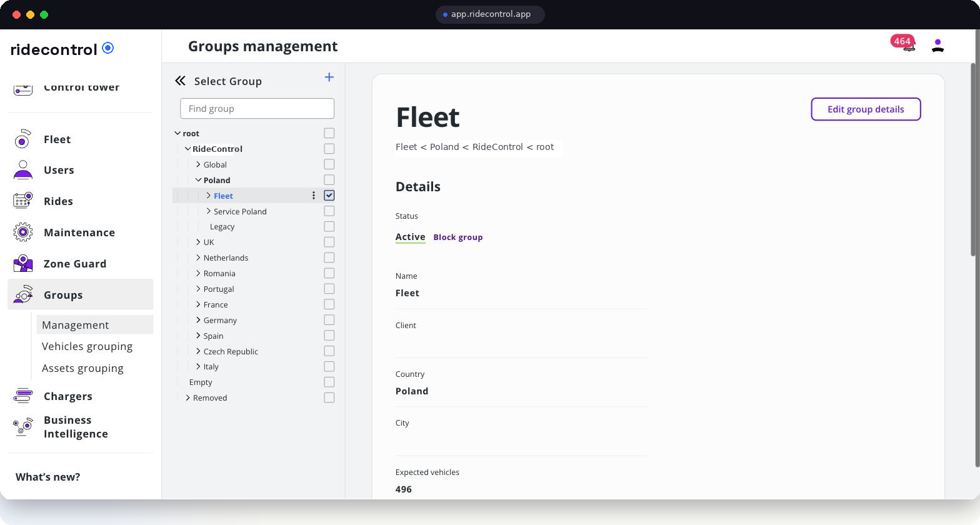Expand the Service Poland node

pos(208,211)
